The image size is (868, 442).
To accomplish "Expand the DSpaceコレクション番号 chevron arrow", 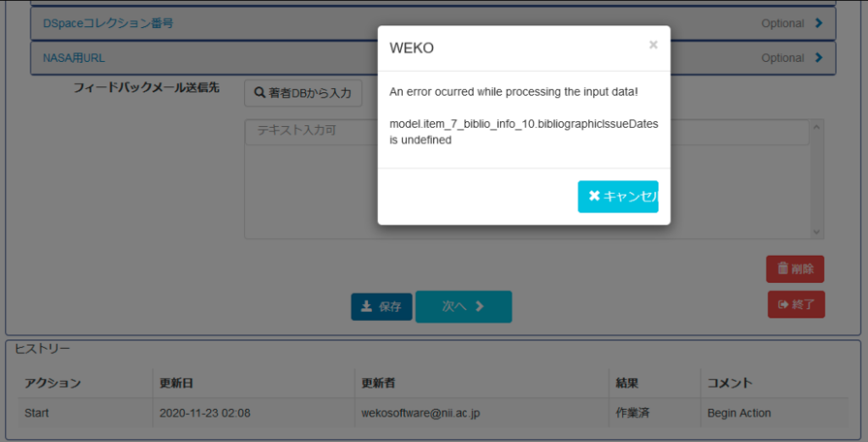I will point(818,24).
